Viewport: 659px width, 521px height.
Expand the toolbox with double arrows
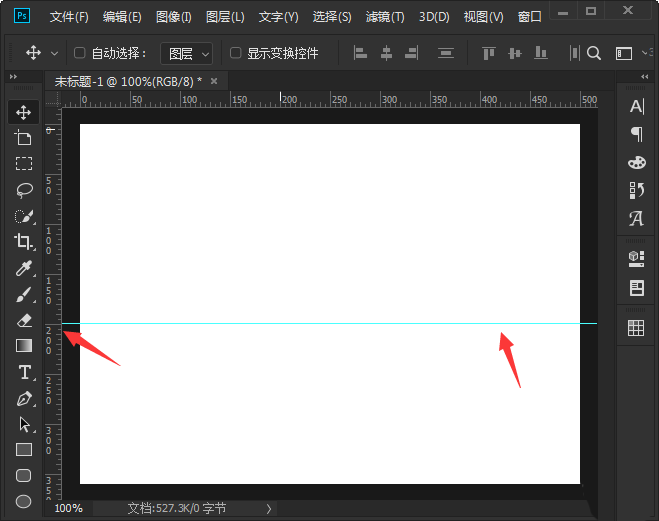13,76
